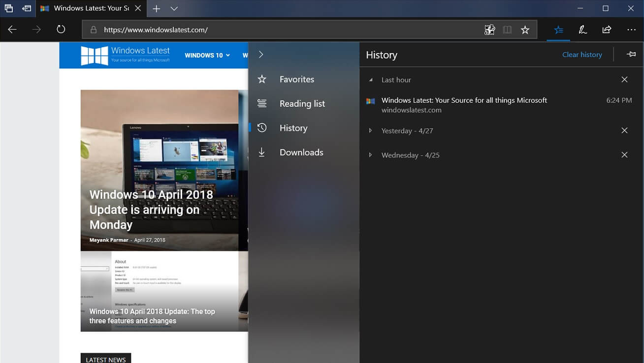Show tab previews with the down chevron

pos(174,8)
